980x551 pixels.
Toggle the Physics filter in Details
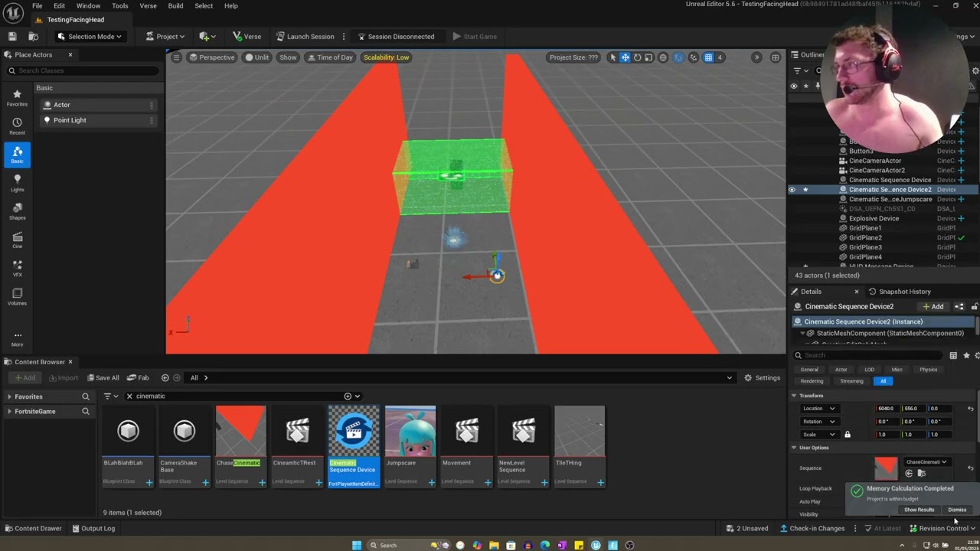(x=928, y=370)
